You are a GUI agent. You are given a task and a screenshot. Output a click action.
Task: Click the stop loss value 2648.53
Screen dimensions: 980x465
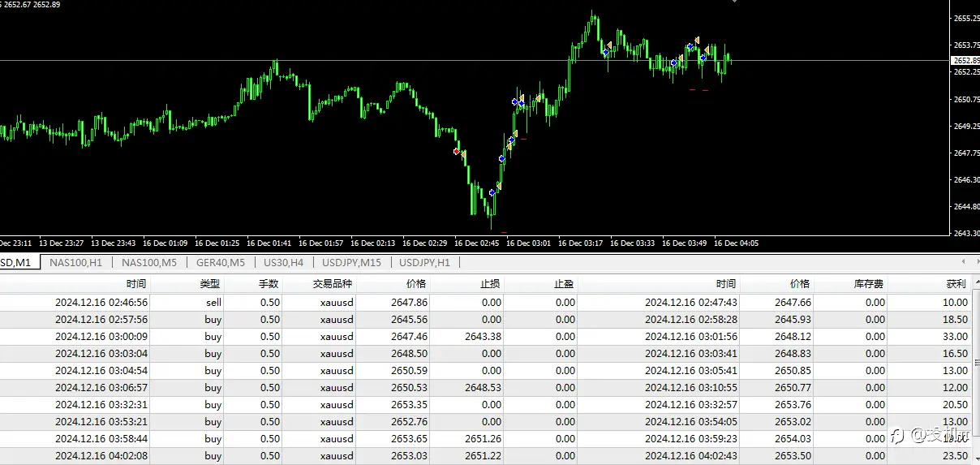(x=483, y=387)
